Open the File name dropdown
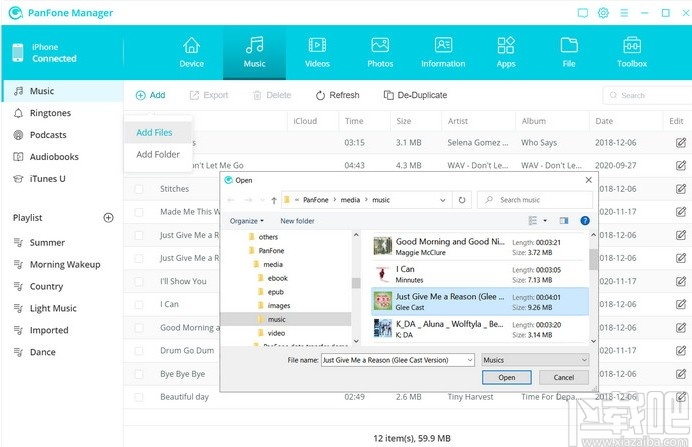692x447 pixels. pyautogui.click(x=470, y=360)
